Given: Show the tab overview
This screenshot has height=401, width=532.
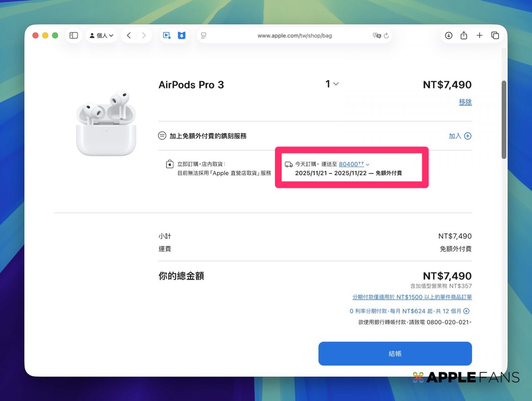Looking at the screenshot, I should 495,35.
